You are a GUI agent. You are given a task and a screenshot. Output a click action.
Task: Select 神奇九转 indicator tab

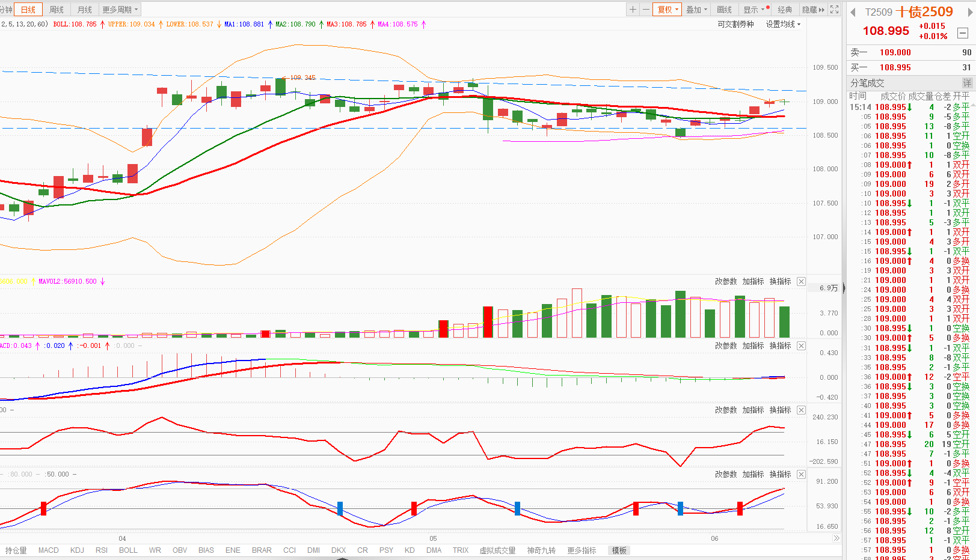541,550
